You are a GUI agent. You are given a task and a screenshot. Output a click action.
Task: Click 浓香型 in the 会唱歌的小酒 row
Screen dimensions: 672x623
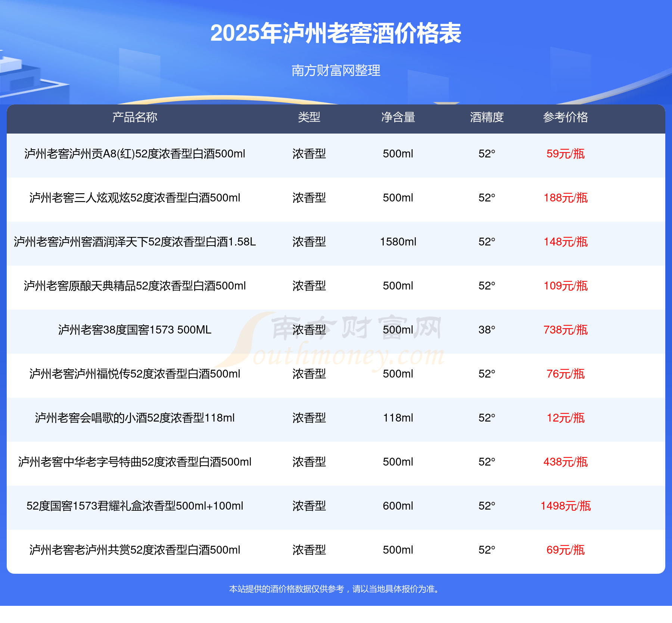[x=309, y=418]
